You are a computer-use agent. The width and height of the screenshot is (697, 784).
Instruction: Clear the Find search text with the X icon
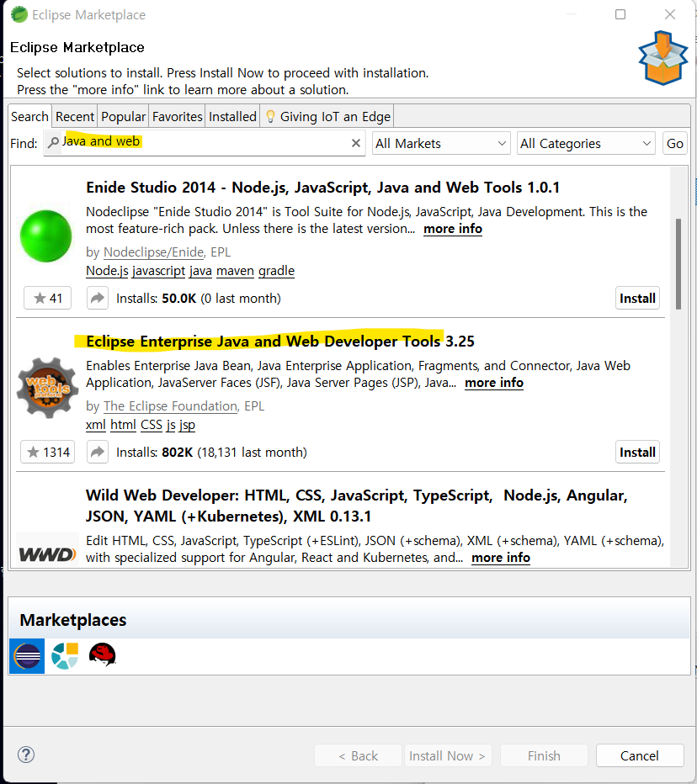356,143
